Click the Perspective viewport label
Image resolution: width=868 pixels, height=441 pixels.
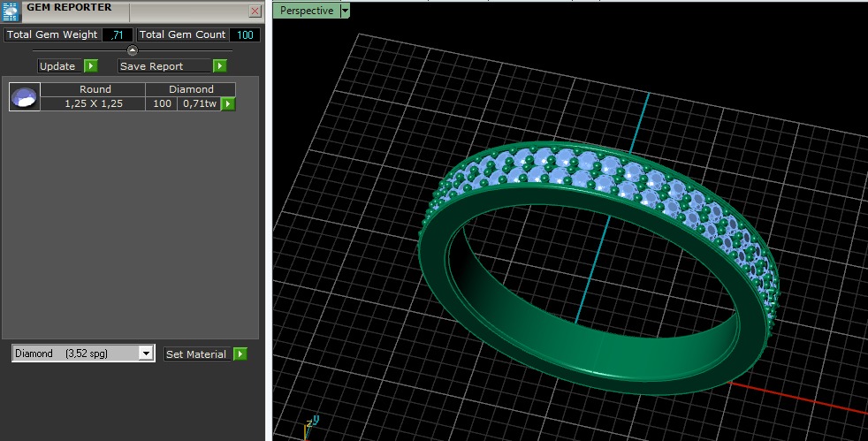click(306, 10)
